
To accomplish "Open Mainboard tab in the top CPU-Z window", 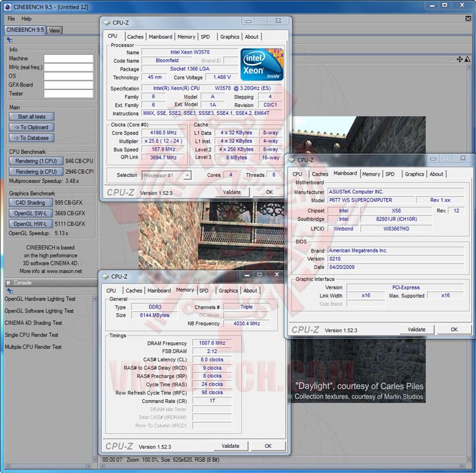I will click(161, 37).
